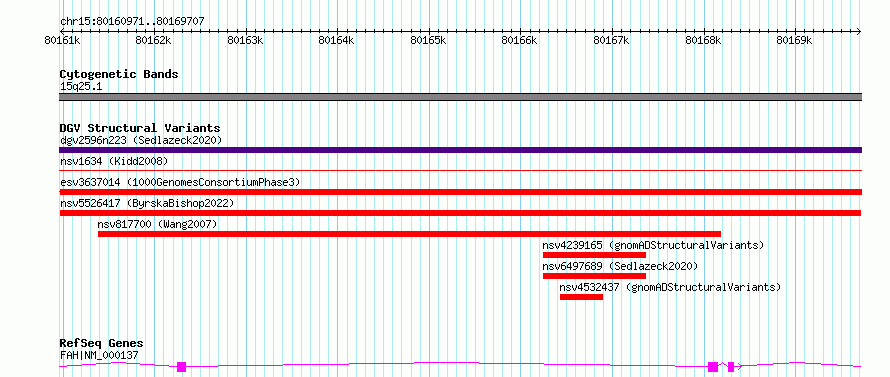The height and width of the screenshot is (377, 890).
Task: Click the nsv4532437 gnomAD label text
Action: pyautogui.click(x=670, y=287)
